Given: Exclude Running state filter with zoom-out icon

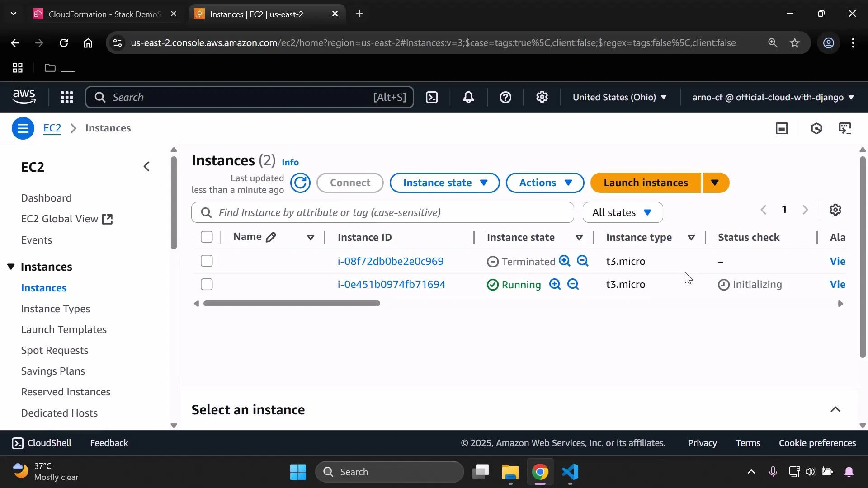Looking at the screenshot, I should (x=573, y=284).
